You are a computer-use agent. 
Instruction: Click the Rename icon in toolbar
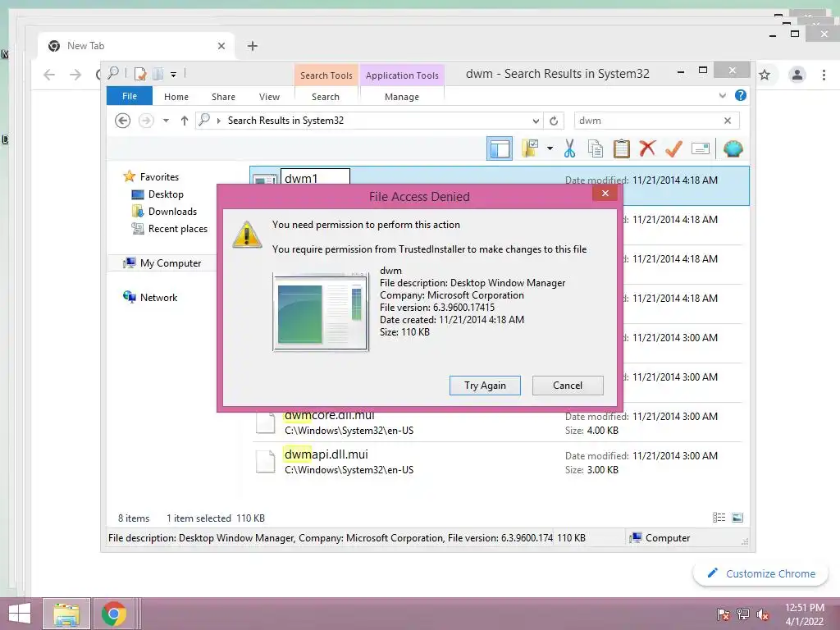[x=701, y=148]
